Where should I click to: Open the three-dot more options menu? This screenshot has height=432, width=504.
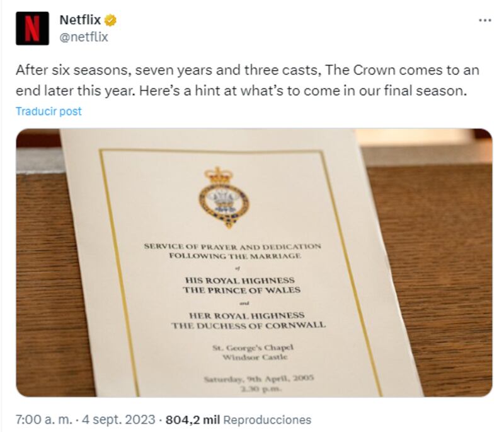(484, 20)
